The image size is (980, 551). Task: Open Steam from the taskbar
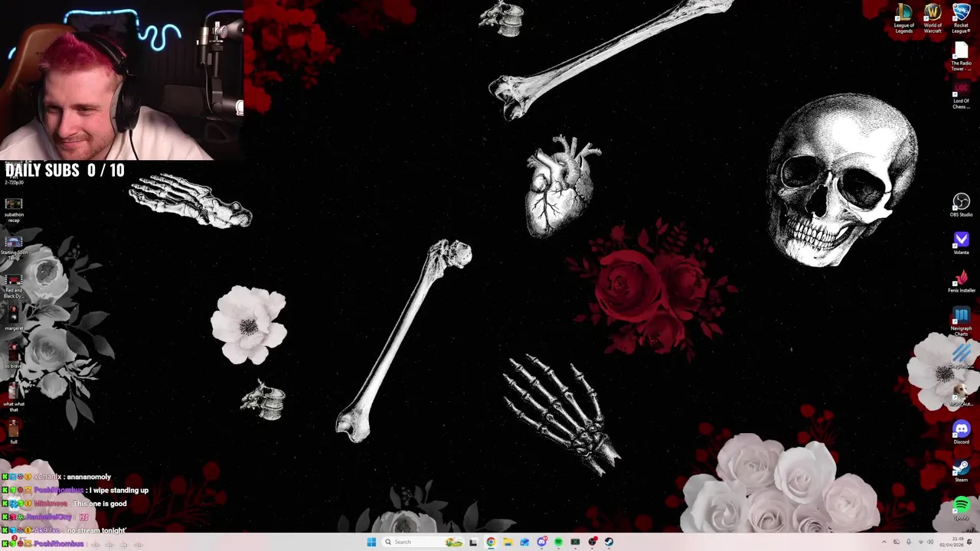pos(609,542)
